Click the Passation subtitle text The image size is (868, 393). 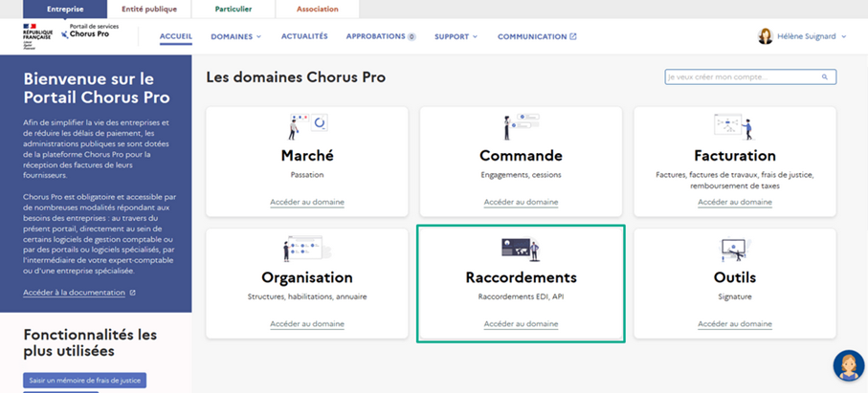point(307,175)
